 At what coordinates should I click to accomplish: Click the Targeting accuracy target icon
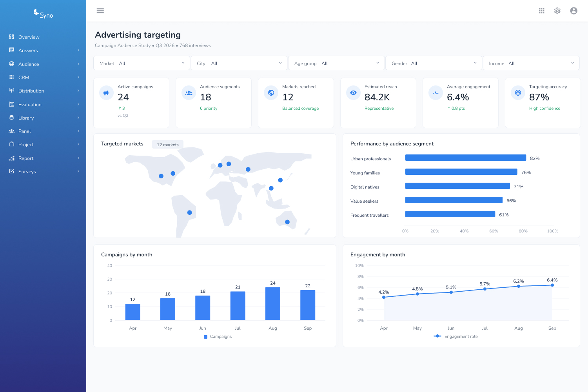[518, 93]
